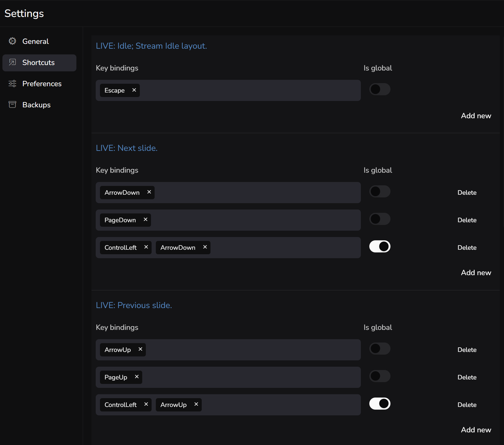Remove the Escape key binding chip
Screen dimensions: 504x445
pos(134,90)
